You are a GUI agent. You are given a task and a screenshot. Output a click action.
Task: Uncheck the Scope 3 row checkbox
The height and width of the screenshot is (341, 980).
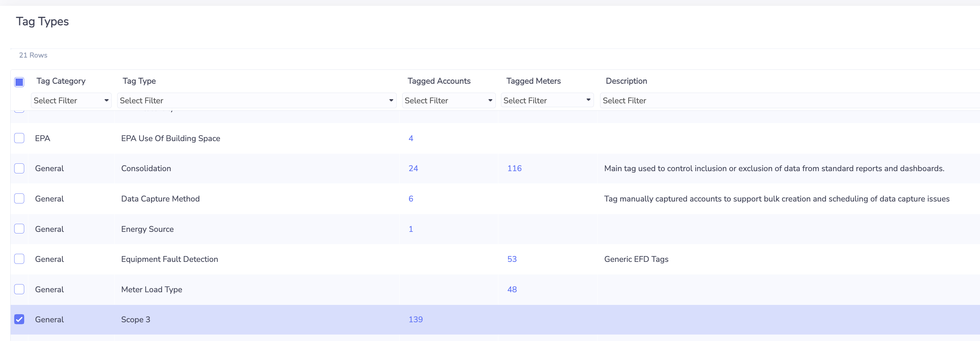(x=19, y=319)
